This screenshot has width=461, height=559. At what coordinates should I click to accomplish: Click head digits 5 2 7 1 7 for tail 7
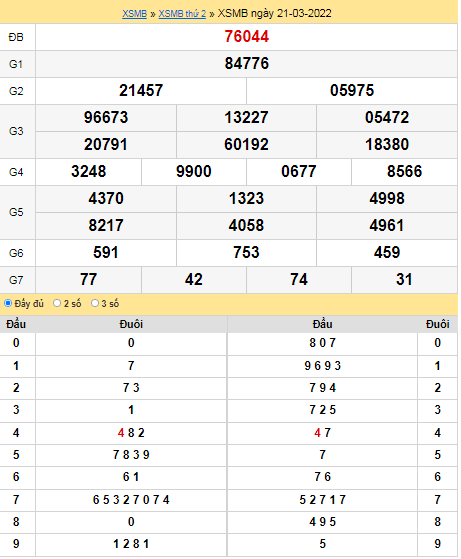(322, 499)
